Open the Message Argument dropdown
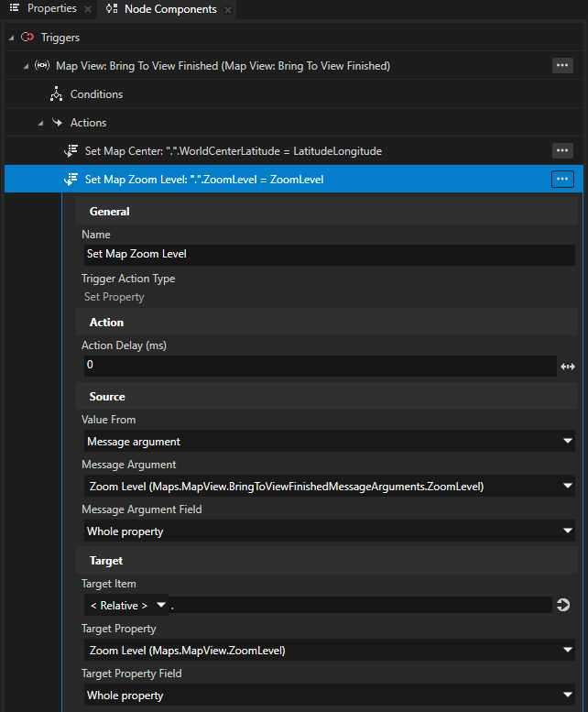 click(x=329, y=486)
